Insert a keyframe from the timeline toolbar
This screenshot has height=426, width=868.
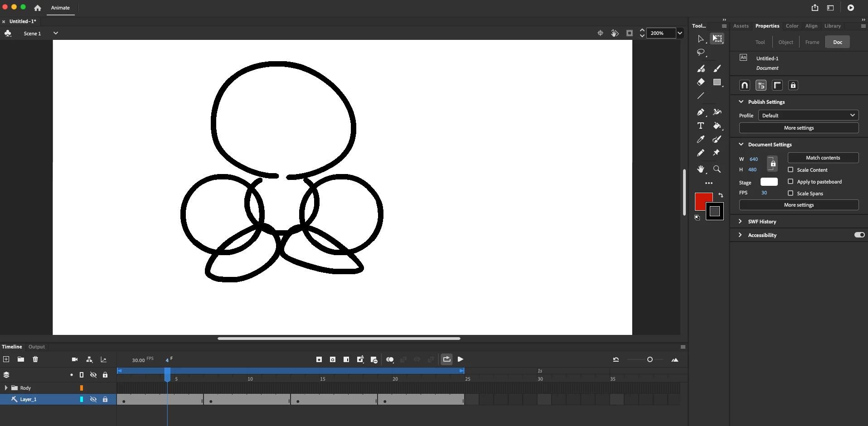coord(319,359)
